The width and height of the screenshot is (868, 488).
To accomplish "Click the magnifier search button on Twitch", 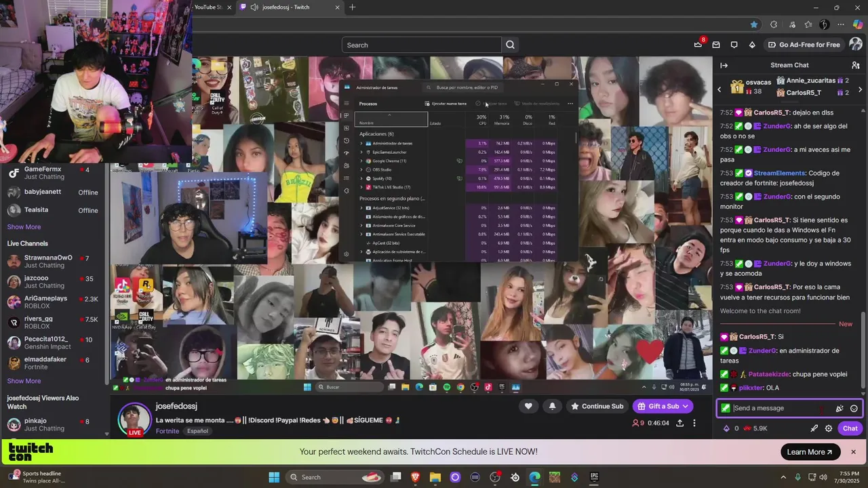I will point(510,45).
